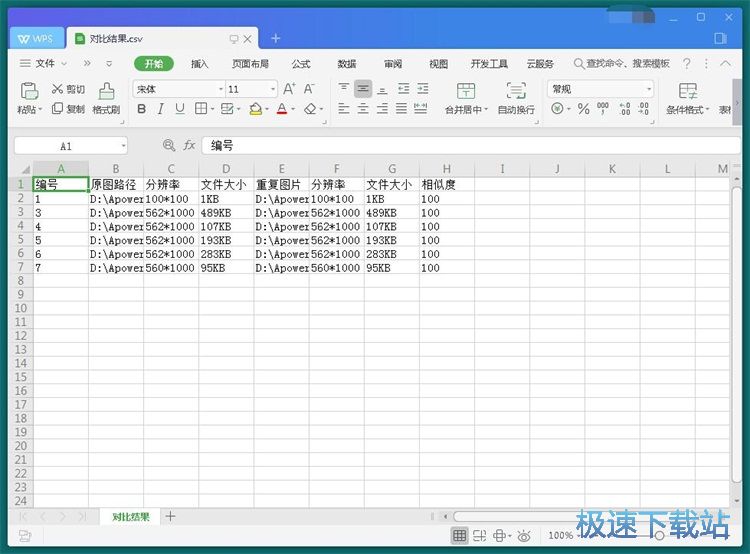Decrease font size with A- icon
The height and width of the screenshot is (554, 750).
click(309, 89)
